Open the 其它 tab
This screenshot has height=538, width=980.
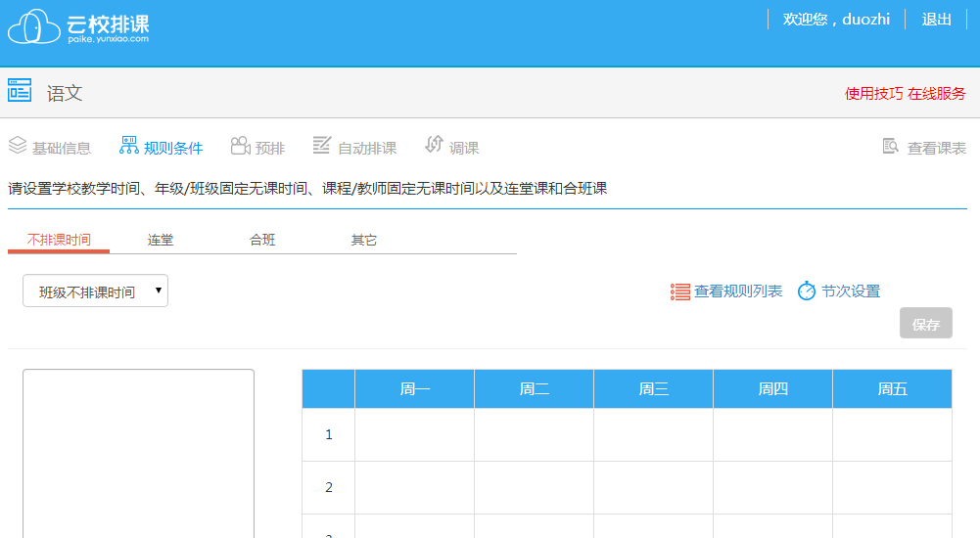coord(364,241)
